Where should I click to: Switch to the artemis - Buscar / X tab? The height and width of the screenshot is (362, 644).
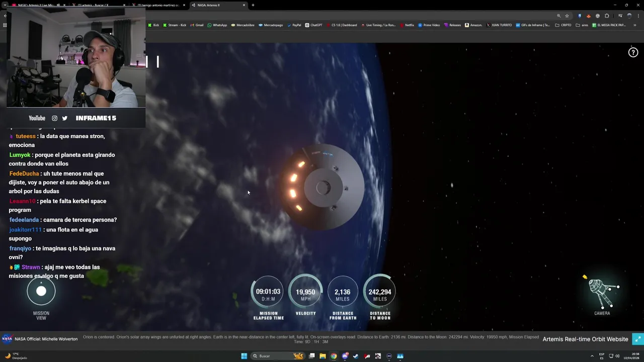pos(98,5)
